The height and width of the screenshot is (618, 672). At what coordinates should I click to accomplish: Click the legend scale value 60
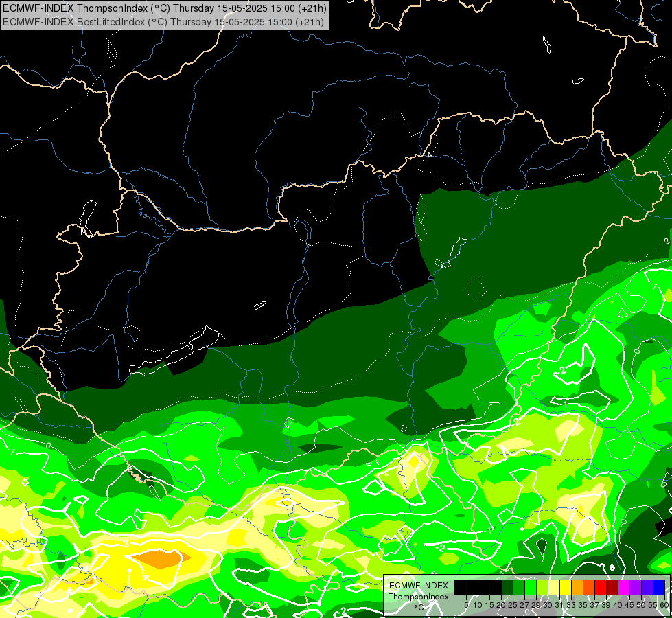[664, 605]
